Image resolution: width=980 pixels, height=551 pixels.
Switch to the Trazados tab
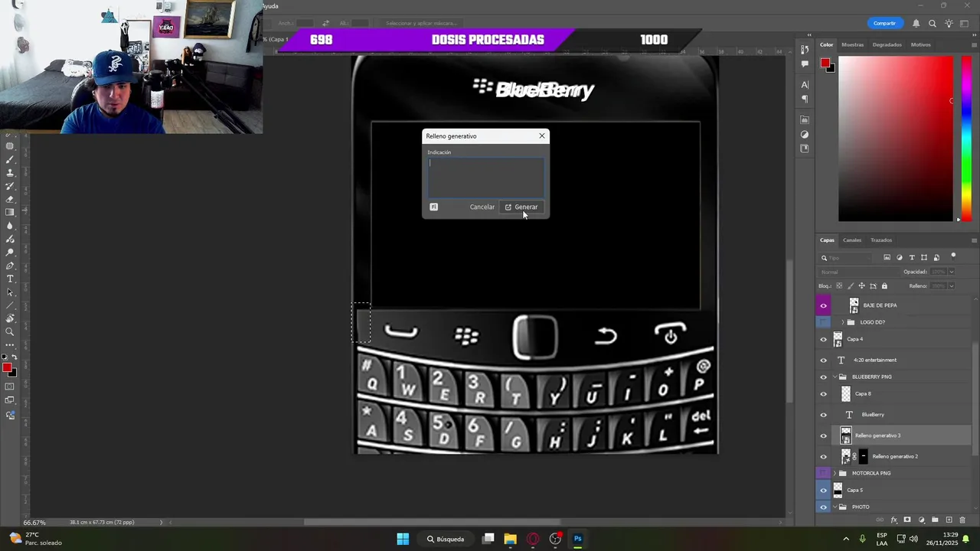pos(881,240)
